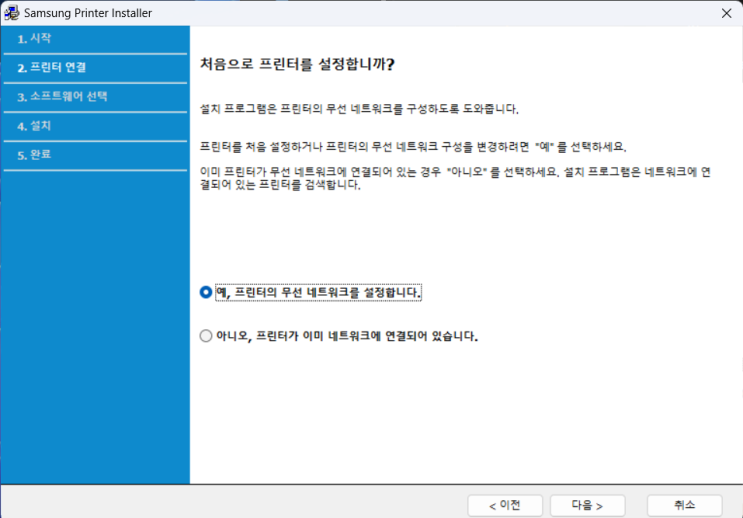Click paragraph beginning '프린터를 처음 설정하거나'
The height and width of the screenshot is (518, 743).
tap(413, 147)
